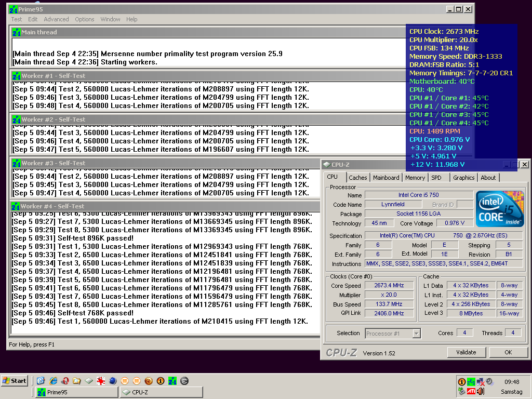The width and height of the screenshot is (532, 399).
Task: Open the ATI icon in system tray
Action: pyautogui.click(x=471, y=391)
